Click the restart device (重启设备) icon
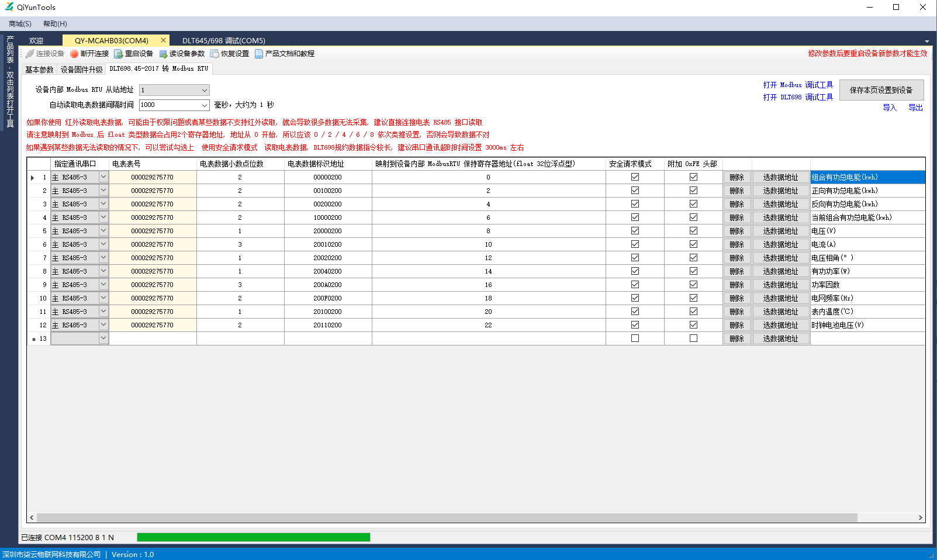This screenshot has width=937, height=560. (x=119, y=54)
